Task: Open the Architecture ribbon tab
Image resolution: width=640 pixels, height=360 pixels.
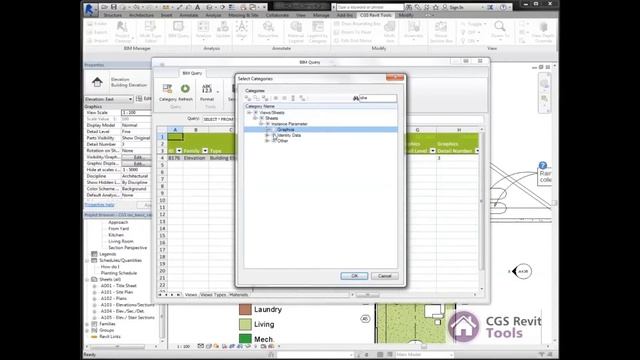Action: click(x=141, y=15)
